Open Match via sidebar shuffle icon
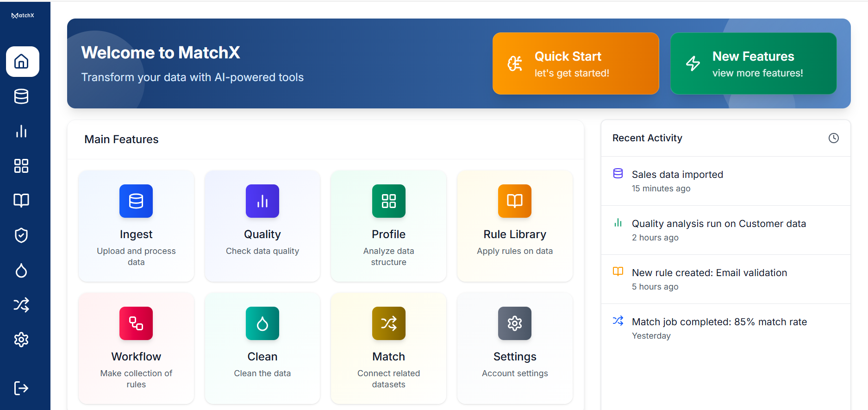 point(21,305)
